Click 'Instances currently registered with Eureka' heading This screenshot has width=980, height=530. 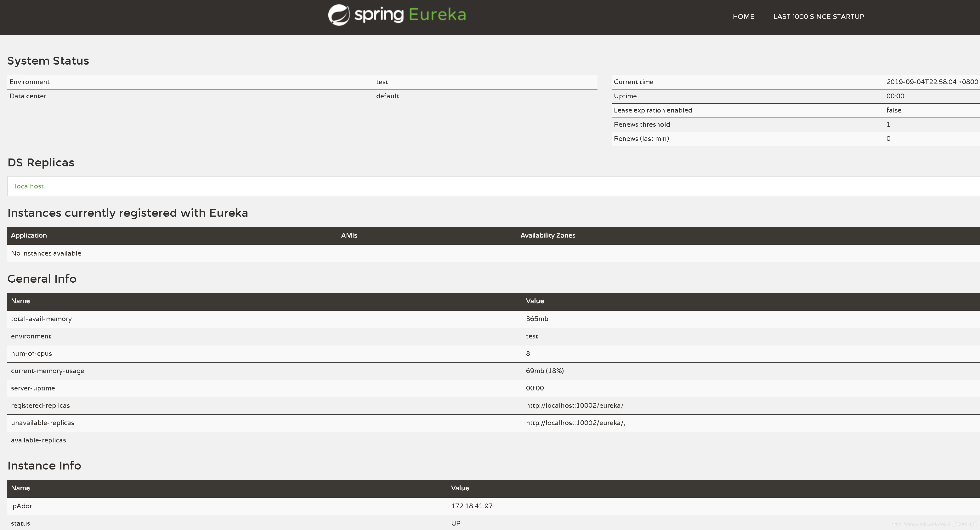pyautogui.click(x=127, y=213)
